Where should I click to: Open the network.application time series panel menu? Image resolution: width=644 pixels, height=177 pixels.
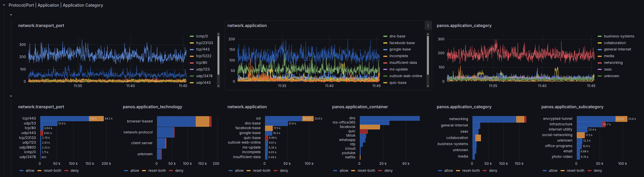coord(428,26)
